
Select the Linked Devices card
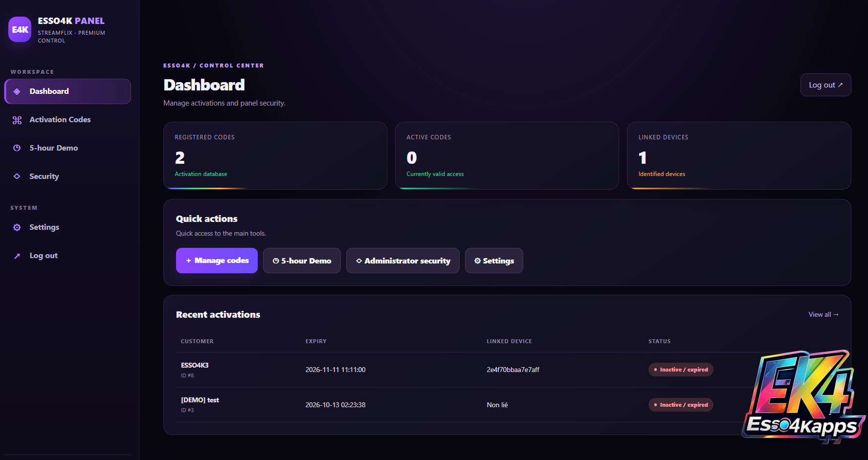(x=739, y=155)
